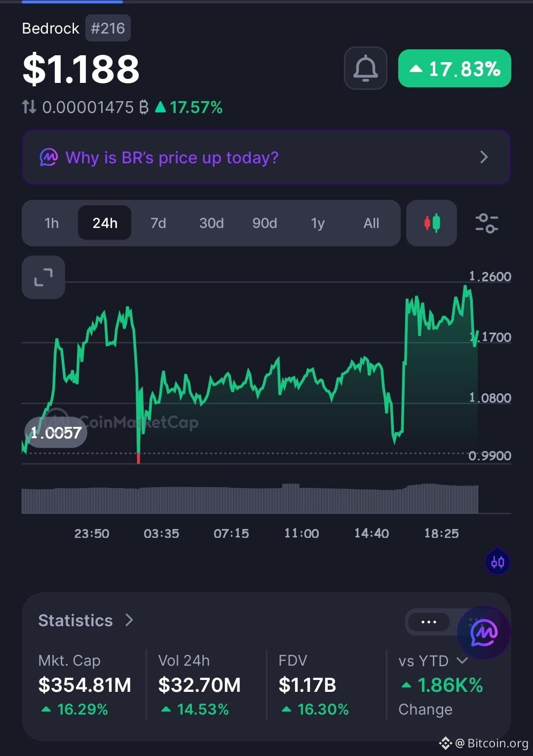Swap USD/BTC price arrows icon
The image size is (533, 756).
(x=29, y=107)
